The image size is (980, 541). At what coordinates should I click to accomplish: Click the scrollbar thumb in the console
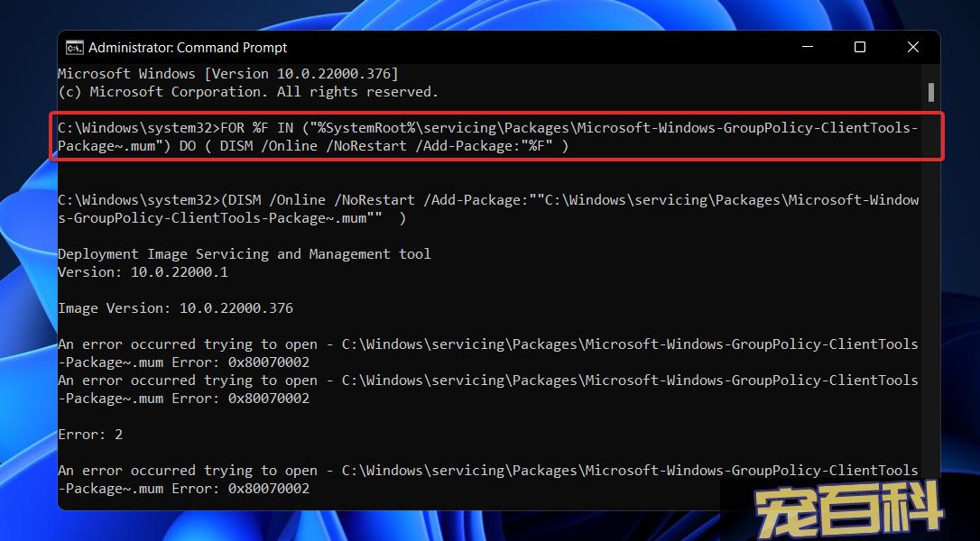click(930, 92)
